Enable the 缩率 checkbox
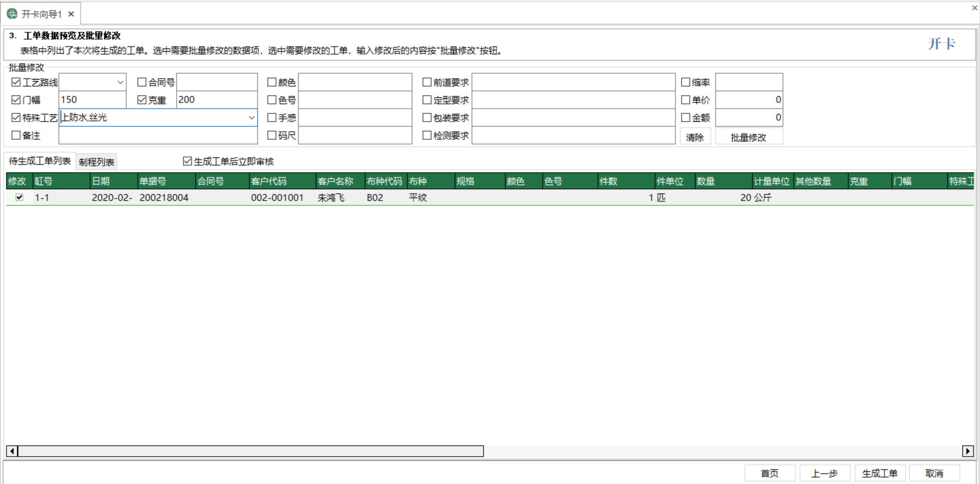Image resolution: width=980 pixels, height=484 pixels. click(x=686, y=82)
